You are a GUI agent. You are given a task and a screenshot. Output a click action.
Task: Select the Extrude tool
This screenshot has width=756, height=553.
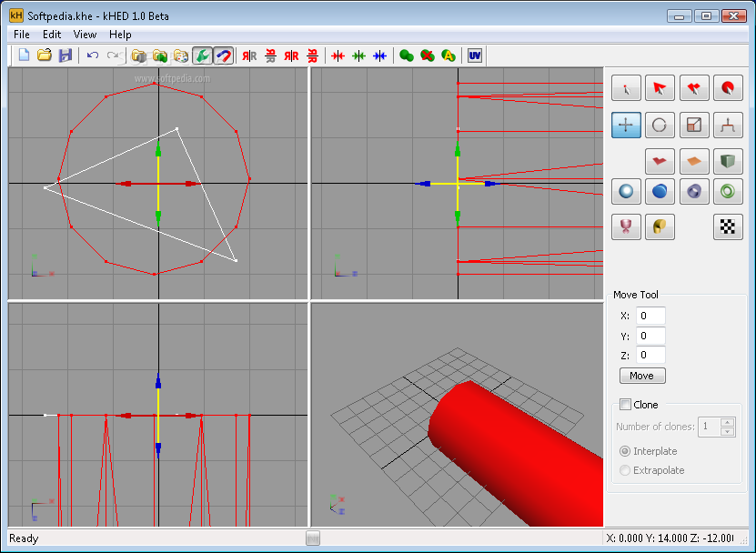point(728,125)
